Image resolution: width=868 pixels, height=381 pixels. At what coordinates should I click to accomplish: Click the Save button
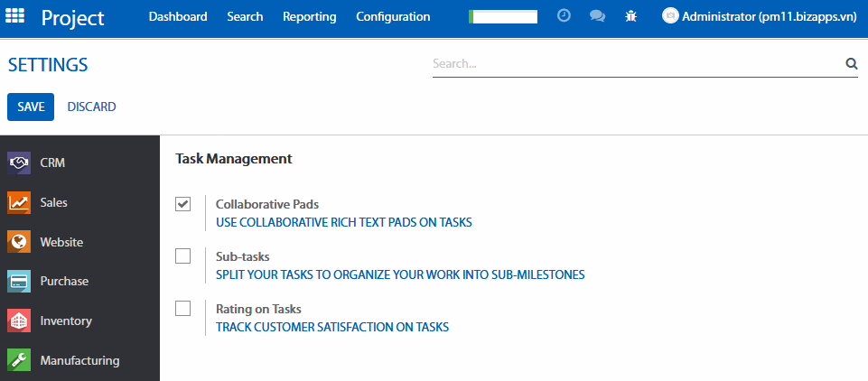point(31,107)
